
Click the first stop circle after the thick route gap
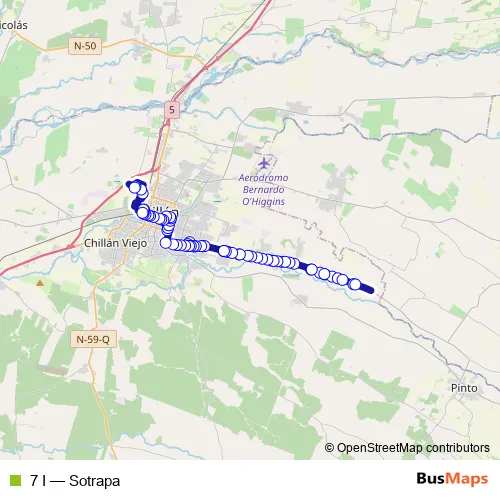(224, 251)
